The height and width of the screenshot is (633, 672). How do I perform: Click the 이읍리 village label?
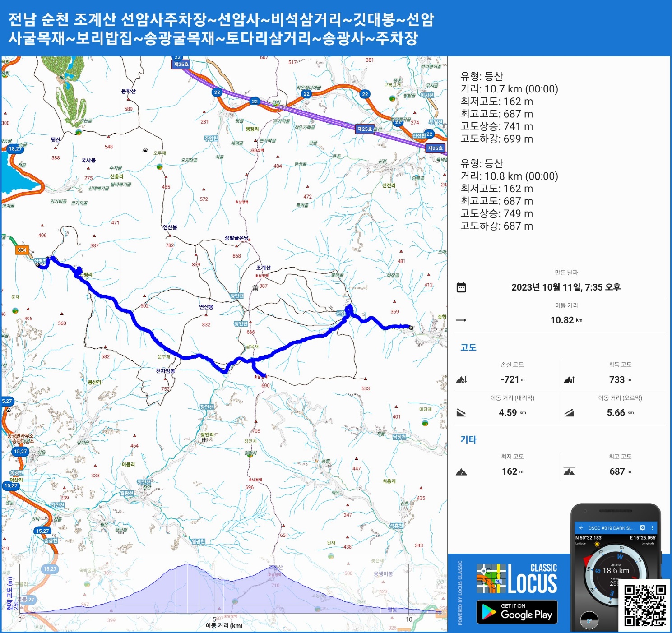(128, 464)
